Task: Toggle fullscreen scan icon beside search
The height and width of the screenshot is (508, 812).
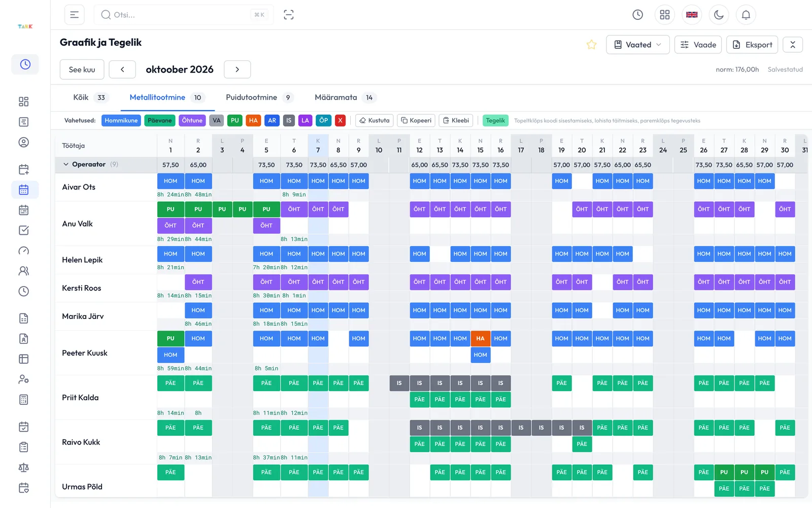Action: [x=289, y=15]
